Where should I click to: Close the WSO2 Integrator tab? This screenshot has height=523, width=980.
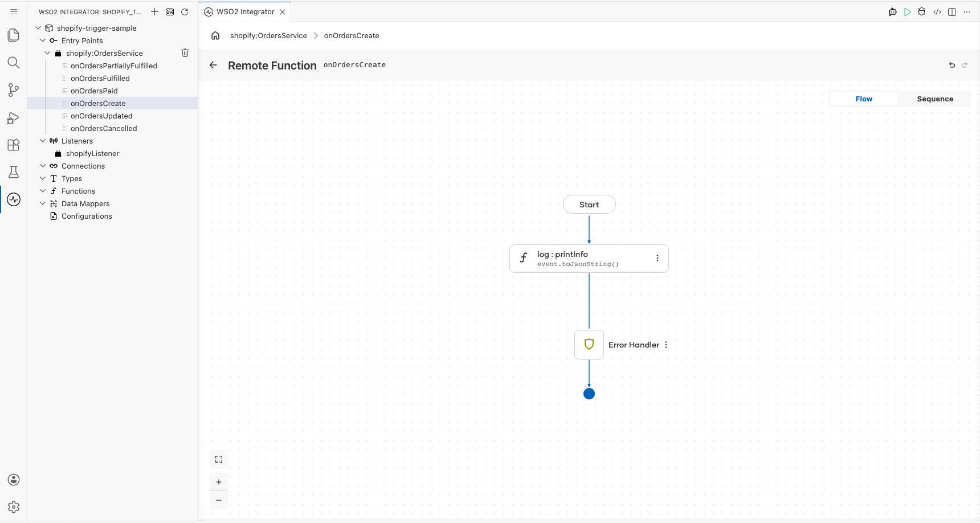pyautogui.click(x=283, y=12)
